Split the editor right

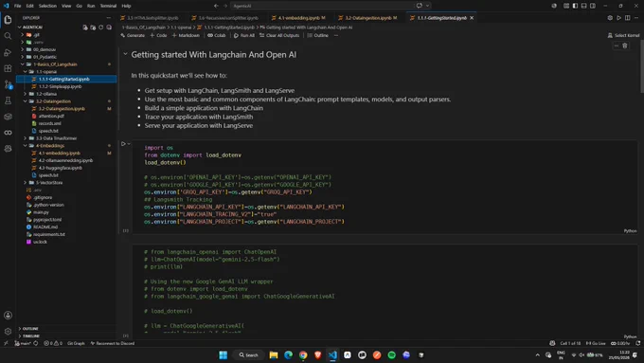click(628, 18)
